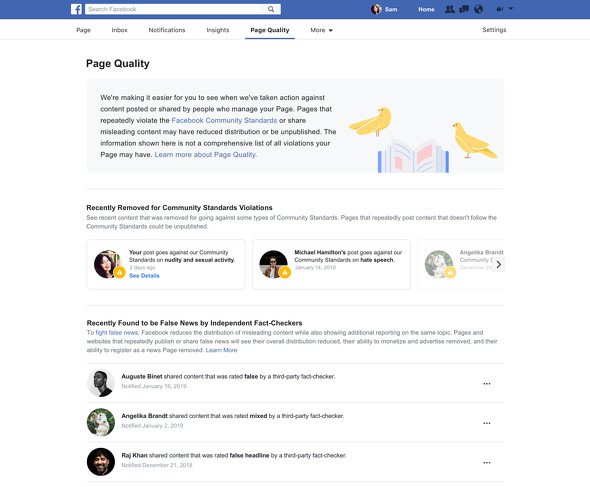Open the fight false news link

pos(117,333)
